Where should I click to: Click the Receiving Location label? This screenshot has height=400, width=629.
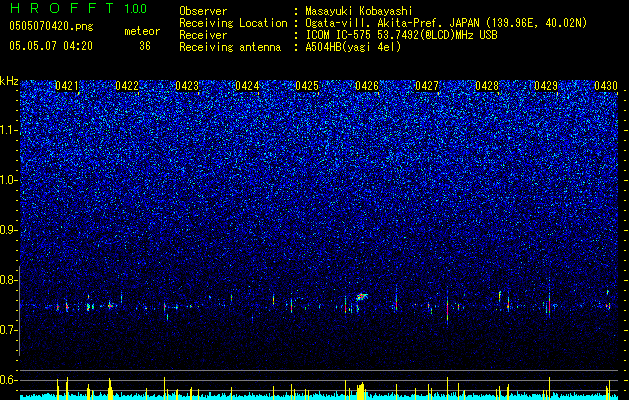pyautogui.click(x=233, y=23)
